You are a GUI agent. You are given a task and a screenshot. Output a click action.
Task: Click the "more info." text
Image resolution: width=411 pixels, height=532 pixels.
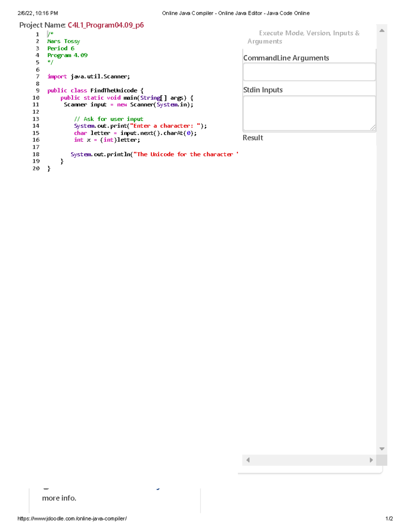coord(59,498)
